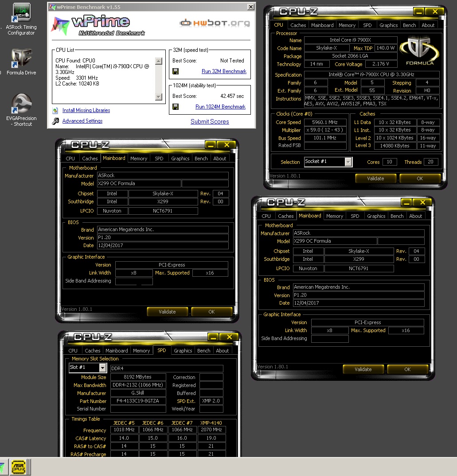Click the Manufacturer G.Skill field
Viewport: 457px width, 476px height.
[138, 393]
